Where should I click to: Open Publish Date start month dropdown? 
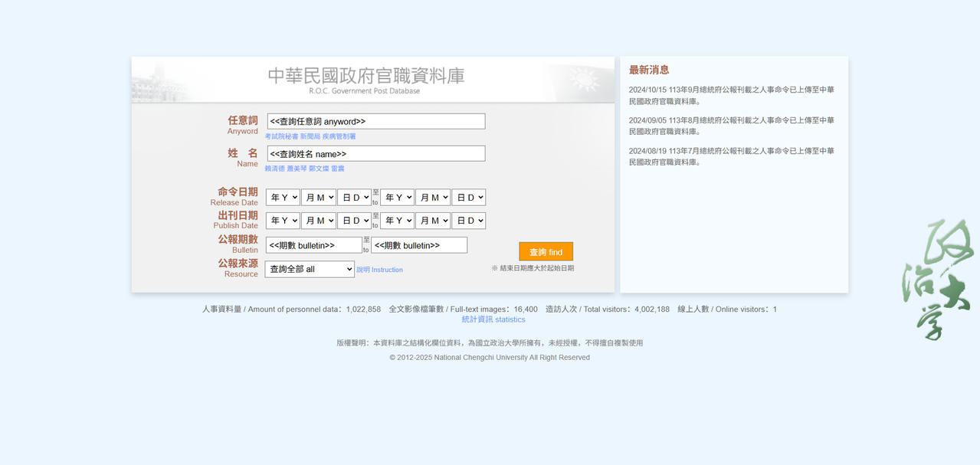(319, 221)
